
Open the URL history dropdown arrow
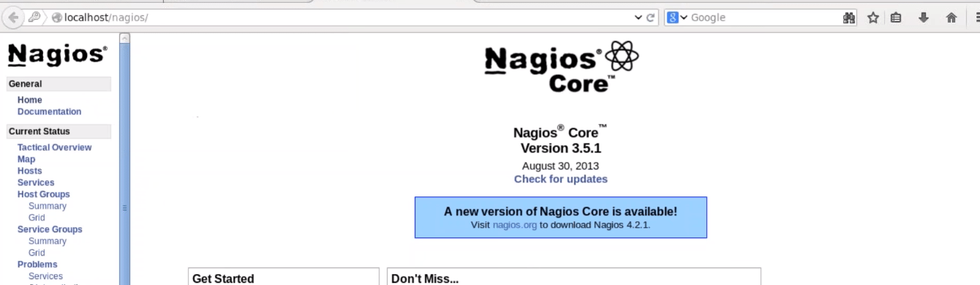[x=638, y=18]
